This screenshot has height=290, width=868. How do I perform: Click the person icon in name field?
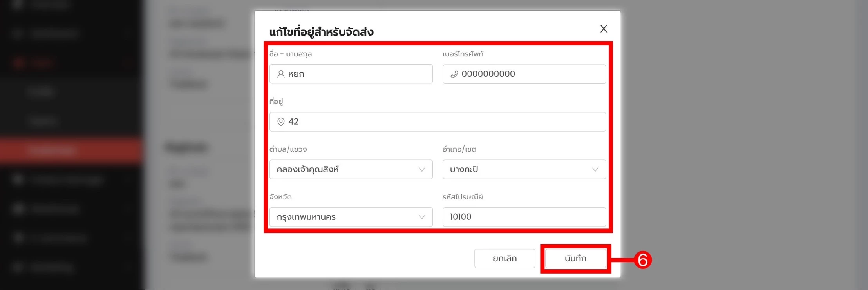281,74
